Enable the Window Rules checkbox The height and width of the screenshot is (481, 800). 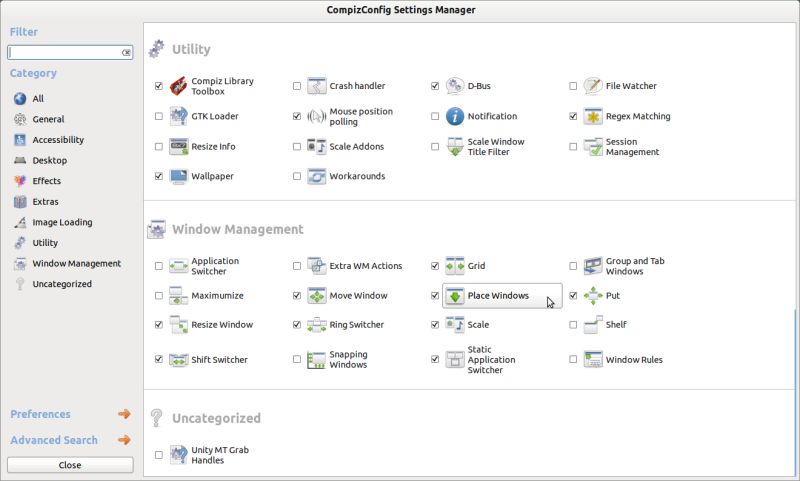573,360
